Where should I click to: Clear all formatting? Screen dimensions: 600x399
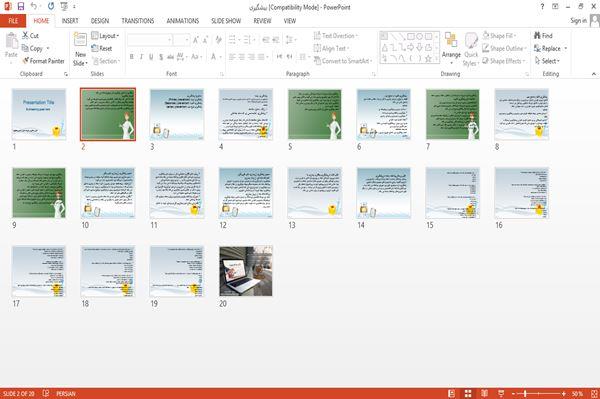tap(218, 40)
